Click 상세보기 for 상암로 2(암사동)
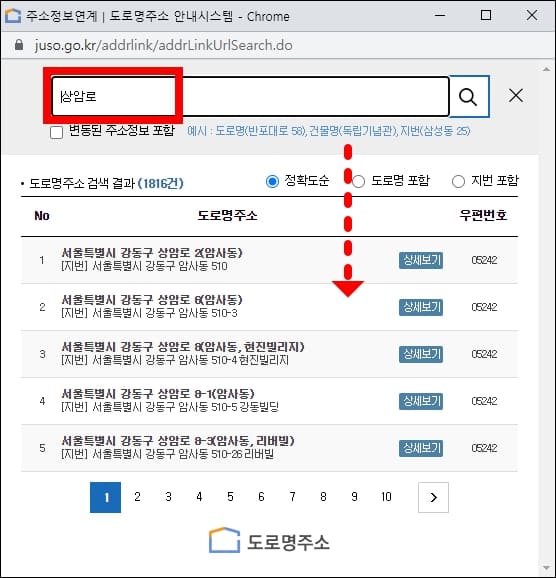 [x=421, y=260]
